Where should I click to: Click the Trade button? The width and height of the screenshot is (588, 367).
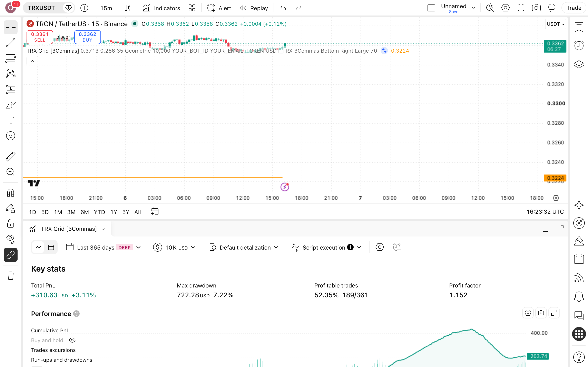(x=574, y=8)
